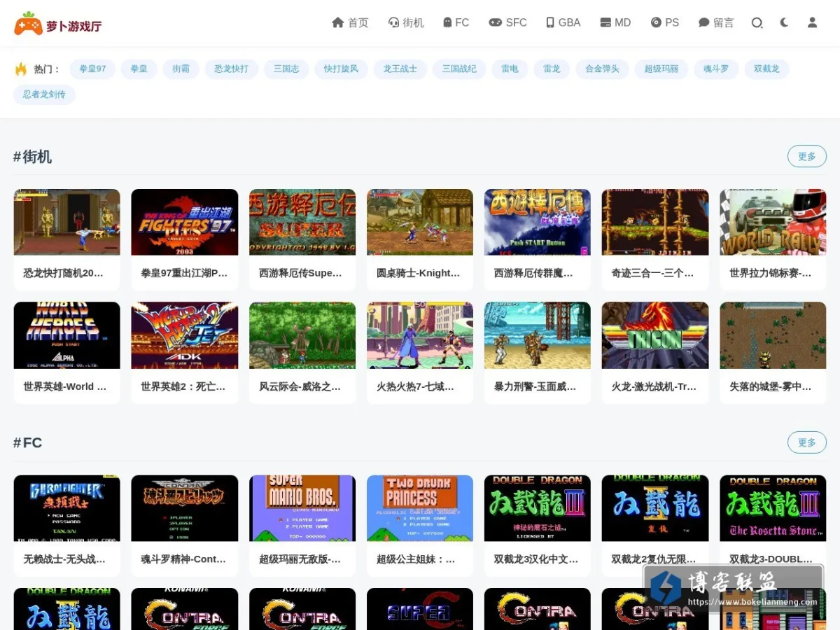Open the MD menu item

[x=615, y=22]
